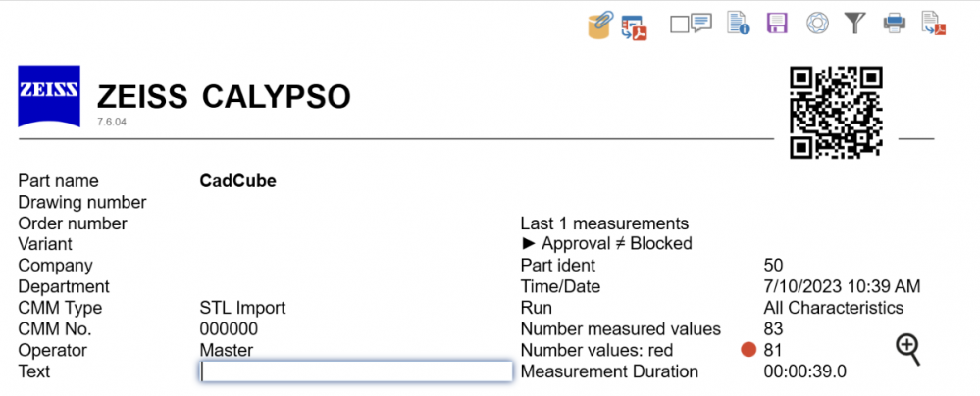This screenshot has width=980, height=396.
Task: Click the Last 1 measurements text
Action: pos(604,223)
